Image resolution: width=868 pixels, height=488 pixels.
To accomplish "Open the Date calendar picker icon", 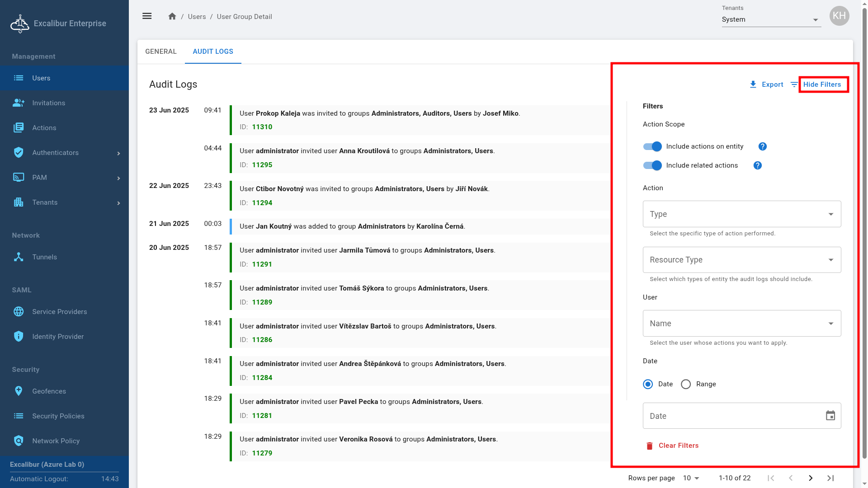I will pyautogui.click(x=830, y=416).
